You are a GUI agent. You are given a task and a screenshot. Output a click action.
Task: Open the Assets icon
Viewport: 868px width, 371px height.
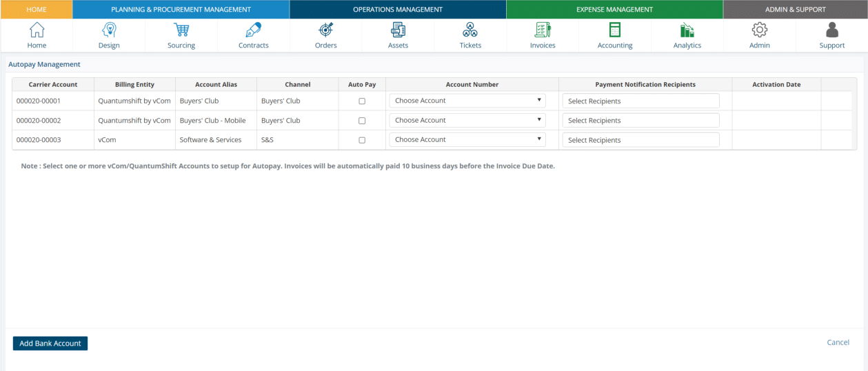(x=398, y=30)
